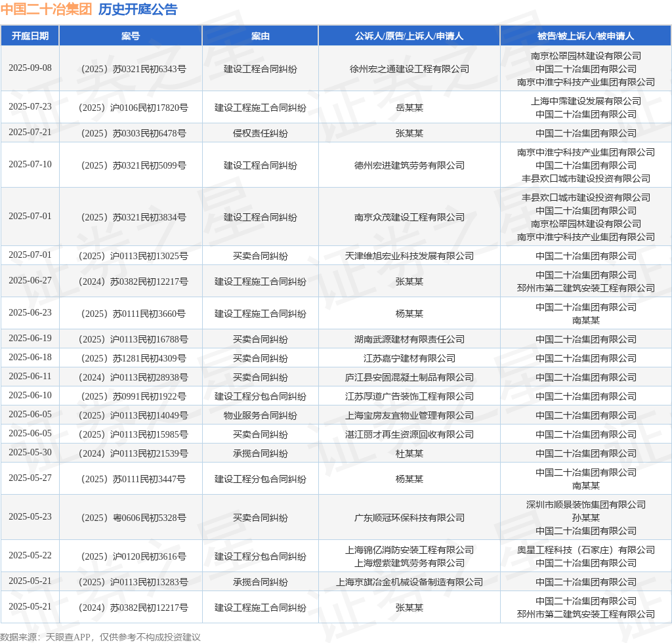
Task: Click the '物业服务合同纠纷' cause cell
Action: coord(260,415)
